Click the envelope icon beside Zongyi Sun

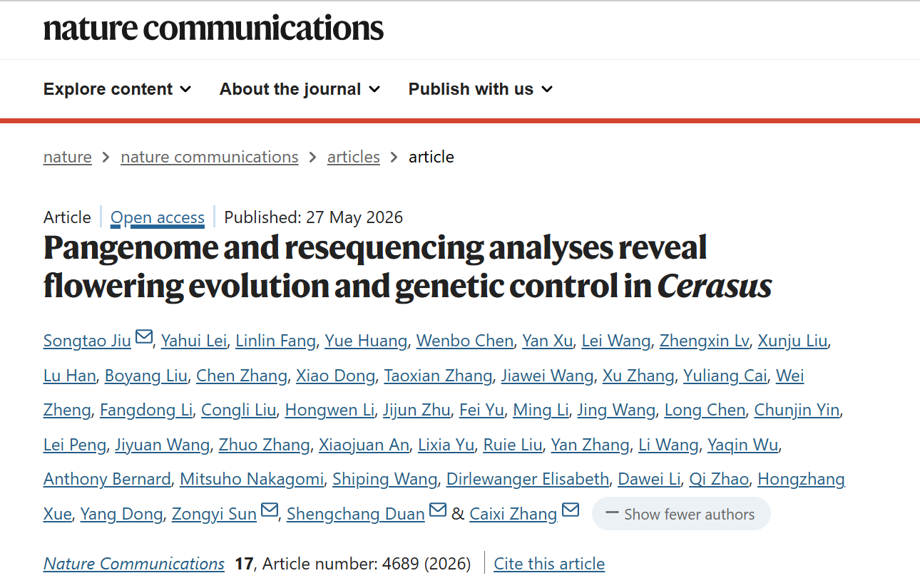click(x=270, y=510)
